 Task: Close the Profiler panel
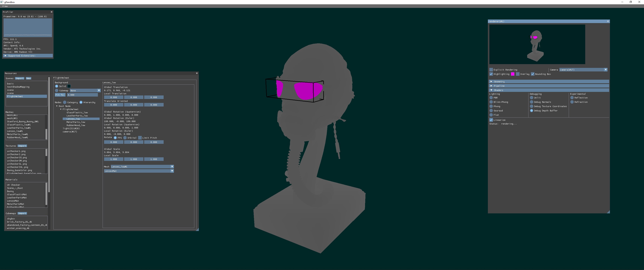point(51,12)
